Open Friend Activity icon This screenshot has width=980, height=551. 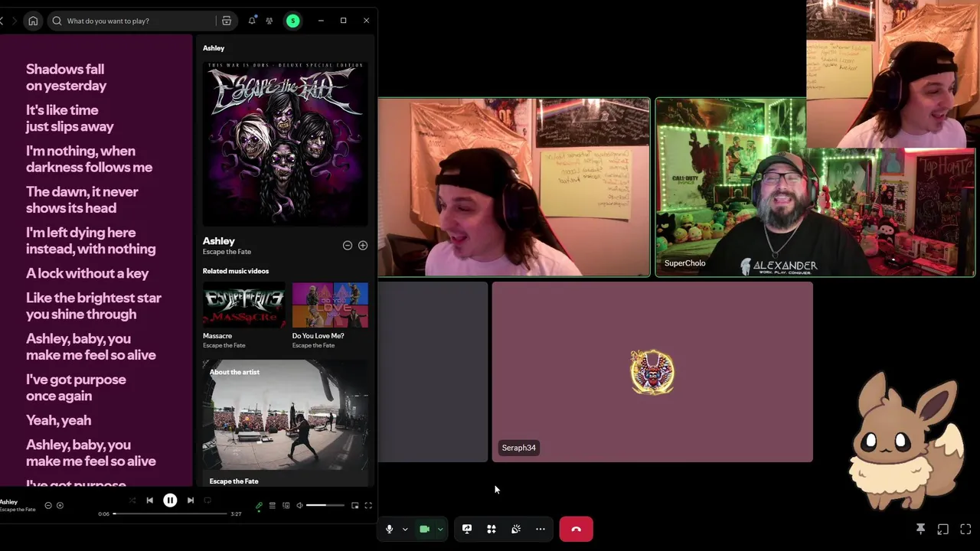pyautogui.click(x=269, y=21)
